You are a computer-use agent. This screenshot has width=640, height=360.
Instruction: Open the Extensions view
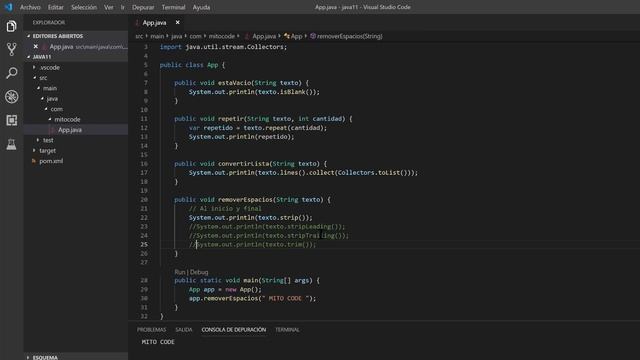11,120
